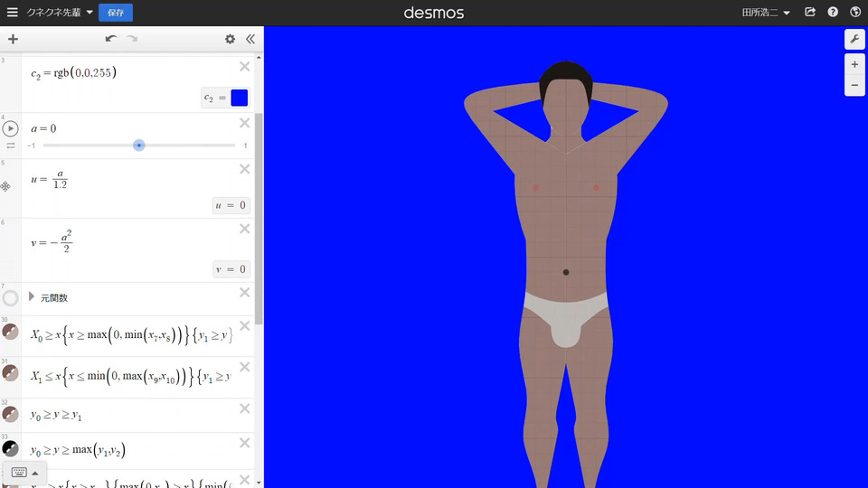Delete expression y0 ≥ y ≥ y1
868x488 pixels.
pos(245,408)
